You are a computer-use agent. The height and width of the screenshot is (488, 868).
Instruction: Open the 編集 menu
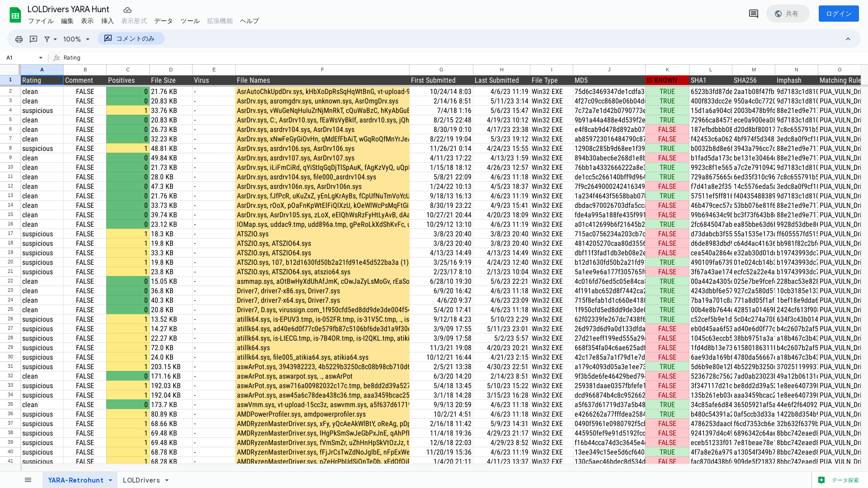point(67,21)
